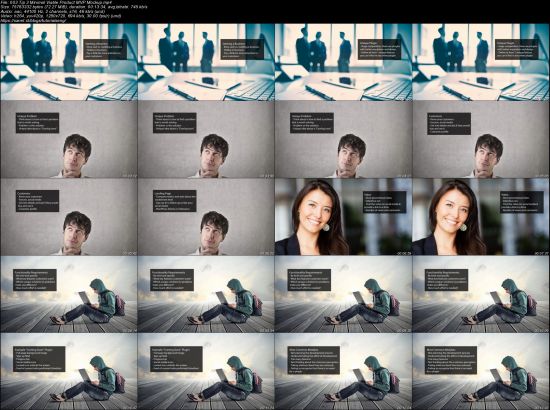Click the Video codec info line
550x410 pixels.
click(x=61, y=16)
